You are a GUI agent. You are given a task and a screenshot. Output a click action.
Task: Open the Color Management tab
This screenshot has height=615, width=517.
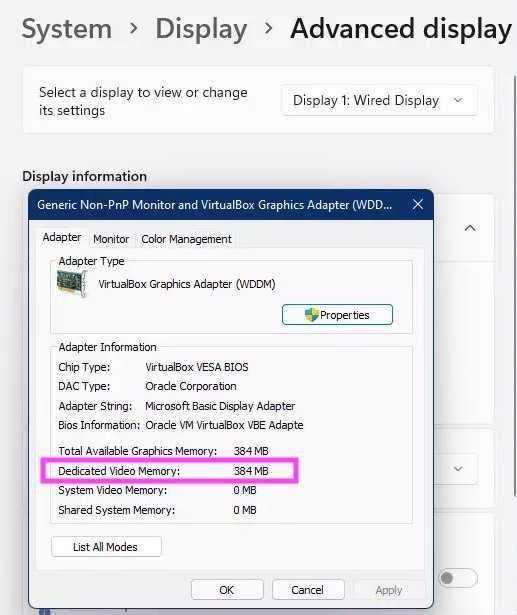(186, 239)
